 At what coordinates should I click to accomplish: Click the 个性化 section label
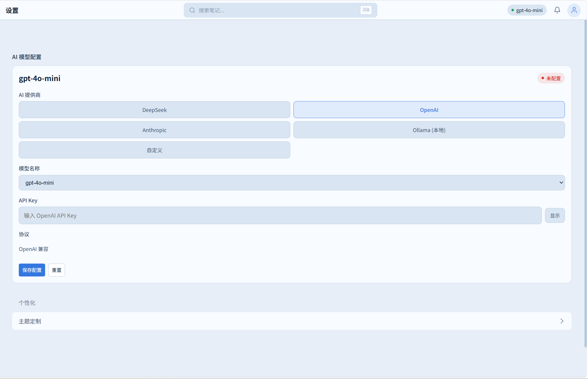(x=27, y=303)
